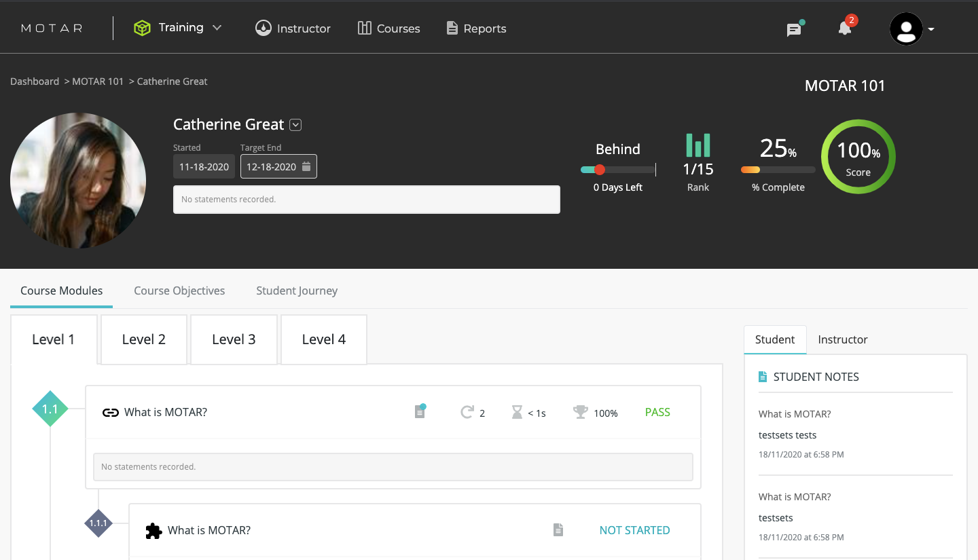Click Catherine Great's profile photo
The height and width of the screenshot is (560, 978).
(78, 181)
